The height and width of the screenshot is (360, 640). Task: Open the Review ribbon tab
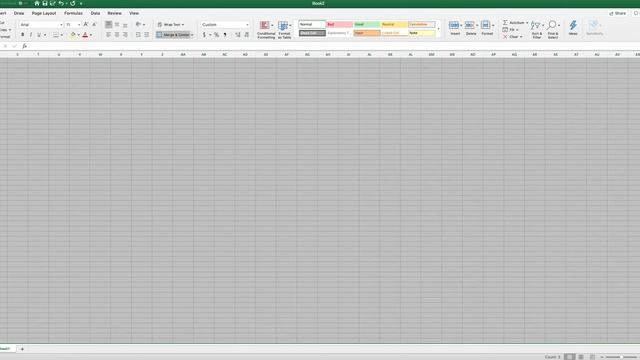coord(114,13)
